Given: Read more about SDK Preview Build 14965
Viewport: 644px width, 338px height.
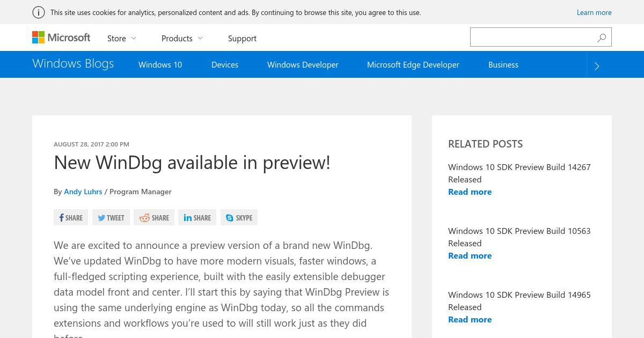Looking at the screenshot, I should tap(470, 319).
